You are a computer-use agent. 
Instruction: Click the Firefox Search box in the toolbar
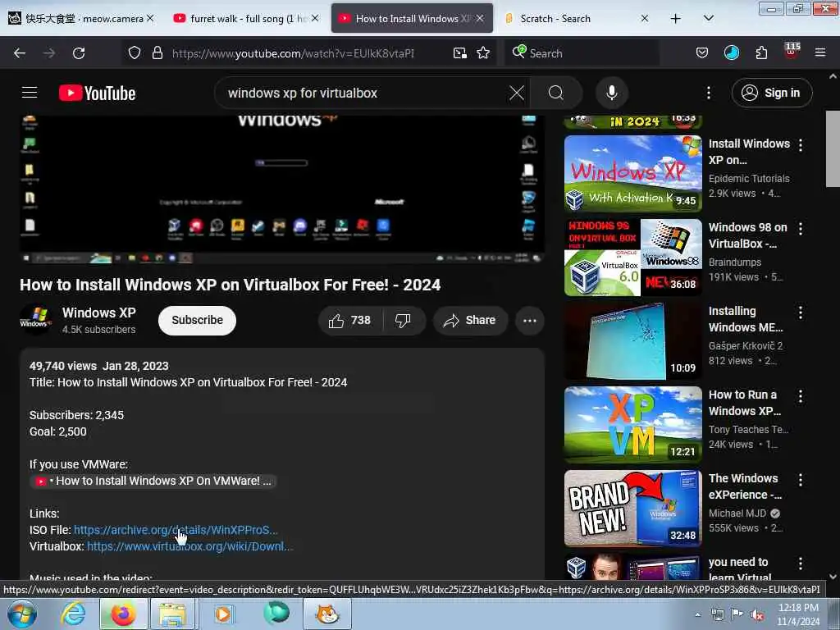coord(582,53)
